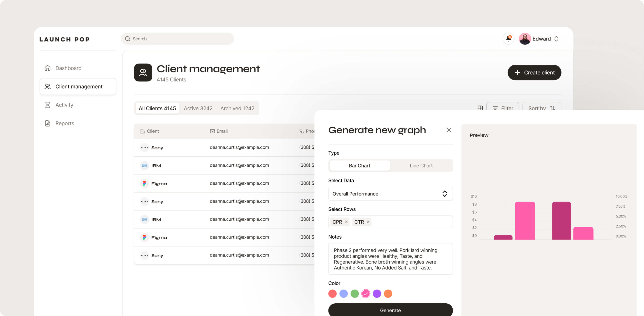The height and width of the screenshot is (316, 644).
Task: Choose the purple color swatch
Action: tap(377, 293)
